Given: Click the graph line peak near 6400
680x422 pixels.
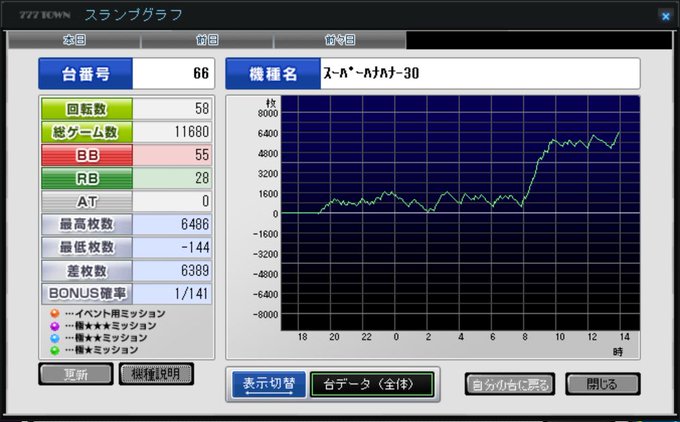Looking at the screenshot, I should point(619,132).
